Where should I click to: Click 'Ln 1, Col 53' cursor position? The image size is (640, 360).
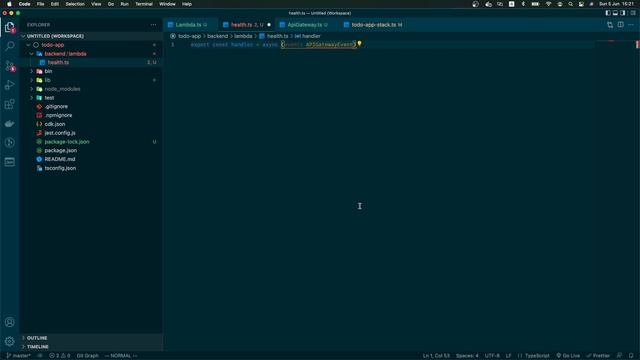pyautogui.click(x=436, y=356)
